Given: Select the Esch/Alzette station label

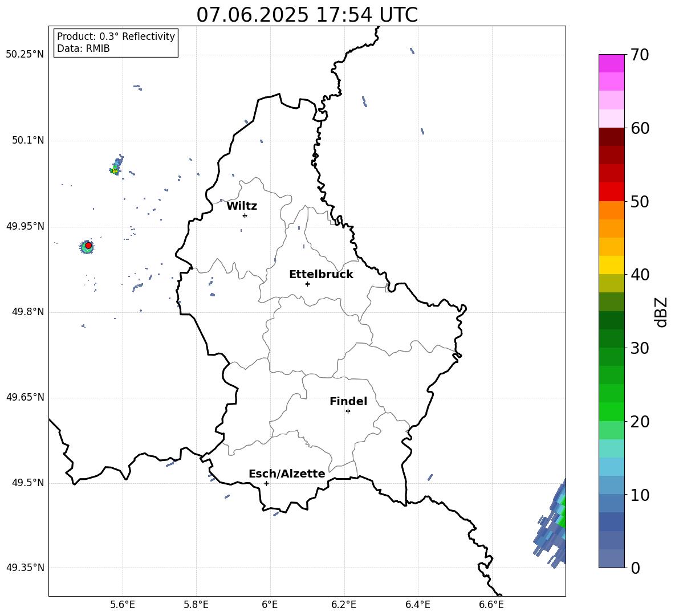Looking at the screenshot, I should 287,474.
